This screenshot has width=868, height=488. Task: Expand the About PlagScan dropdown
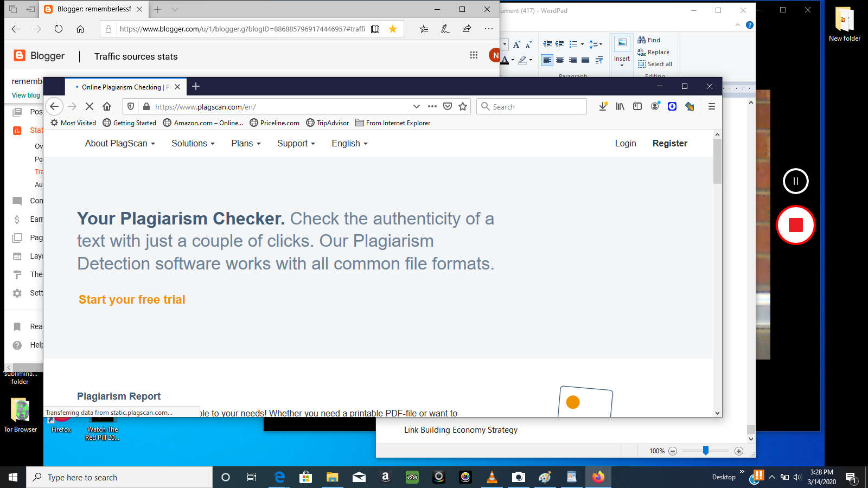pos(120,143)
